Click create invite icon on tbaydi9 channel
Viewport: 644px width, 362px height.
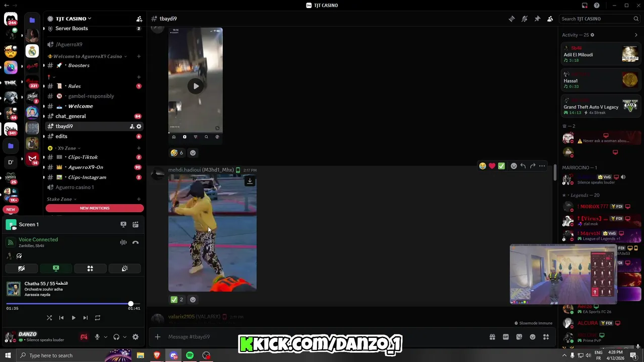point(132,126)
